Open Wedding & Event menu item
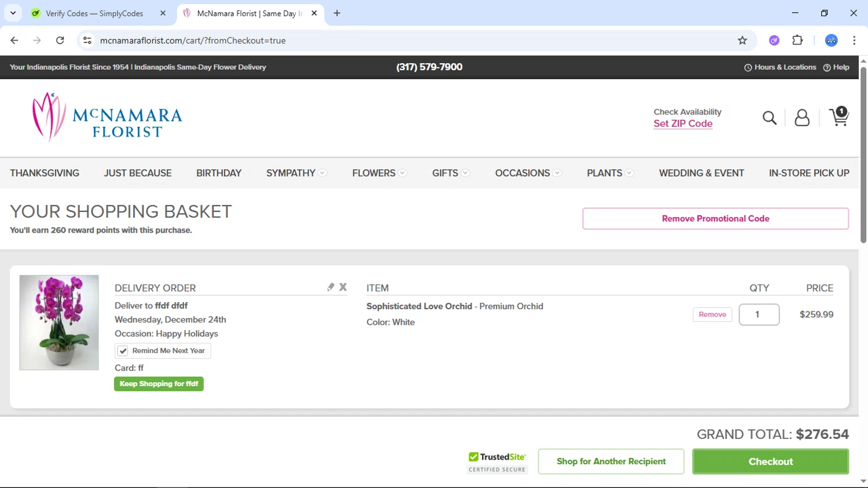868x488 pixels. coord(701,173)
